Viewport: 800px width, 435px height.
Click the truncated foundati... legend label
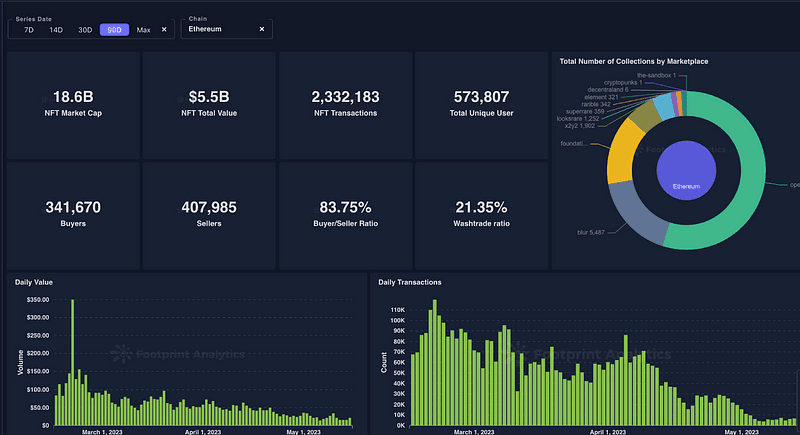[574, 144]
